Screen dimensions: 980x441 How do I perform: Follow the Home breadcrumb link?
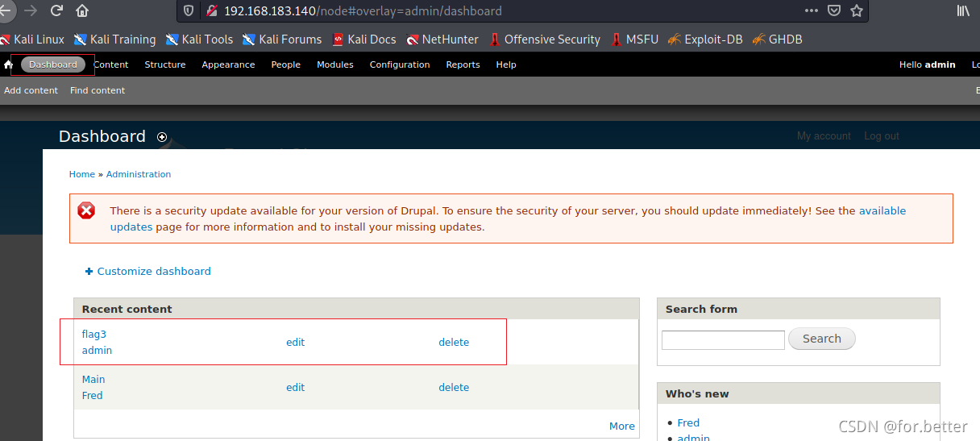82,174
